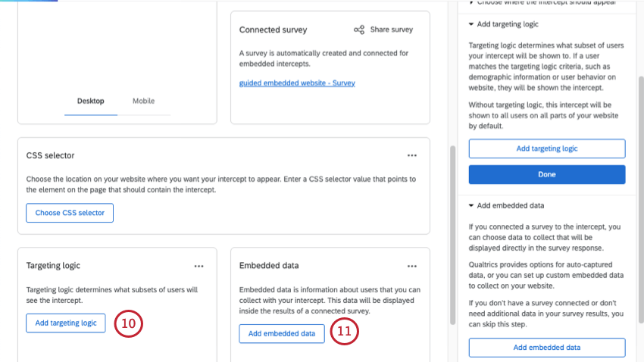Click the Share survey icon
Screen dimensions: 644x362
coord(359,30)
